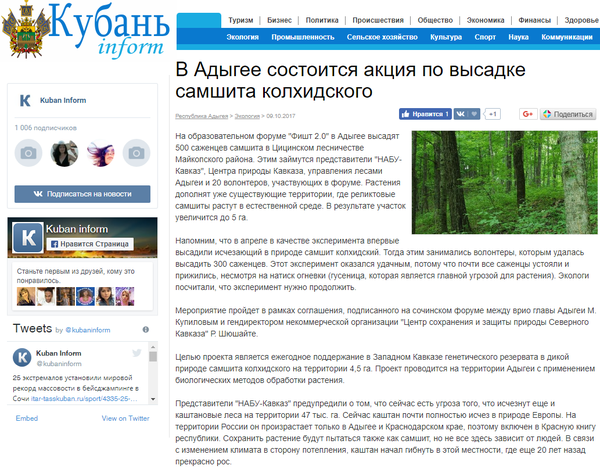Screen dimensions: 600x469
Task: Open the Культура section tab
Action: [x=446, y=37]
